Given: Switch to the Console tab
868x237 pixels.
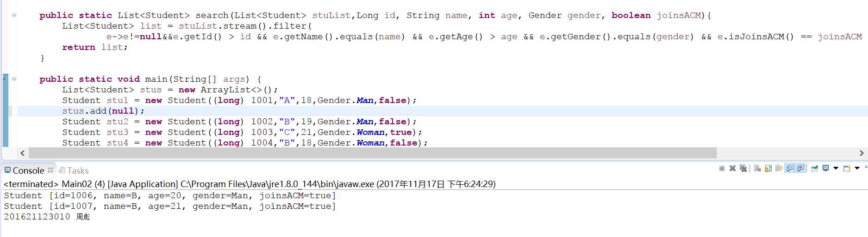Looking at the screenshot, I should tap(28, 170).
